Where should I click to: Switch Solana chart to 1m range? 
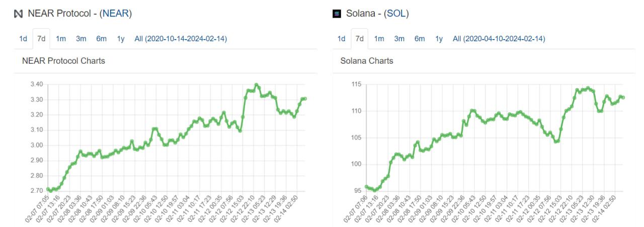coord(379,39)
